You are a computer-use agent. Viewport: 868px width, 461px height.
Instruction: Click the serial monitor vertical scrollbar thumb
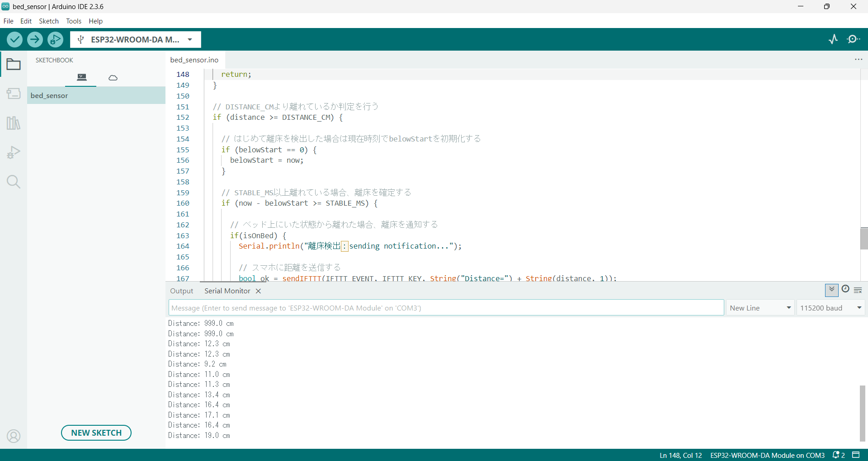(863, 413)
